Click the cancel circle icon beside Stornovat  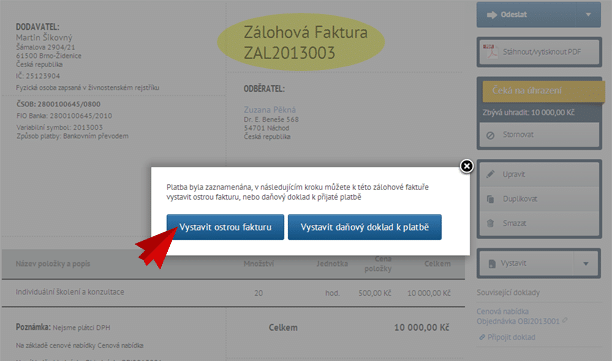[490, 135]
